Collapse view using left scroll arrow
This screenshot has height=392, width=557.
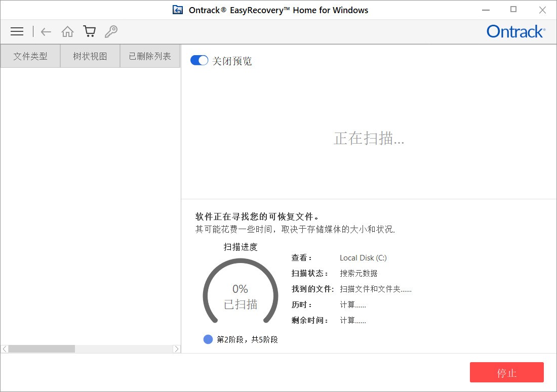coord(4,349)
